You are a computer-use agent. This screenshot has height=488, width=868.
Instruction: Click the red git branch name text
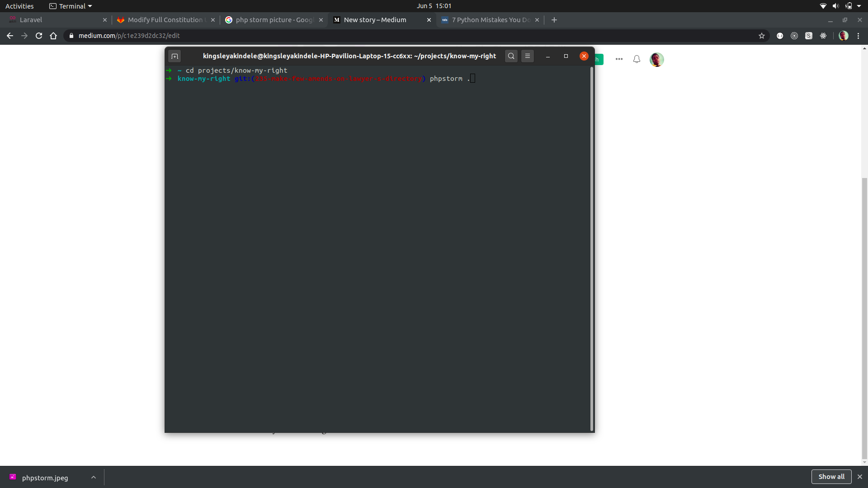tap(338, 79)
